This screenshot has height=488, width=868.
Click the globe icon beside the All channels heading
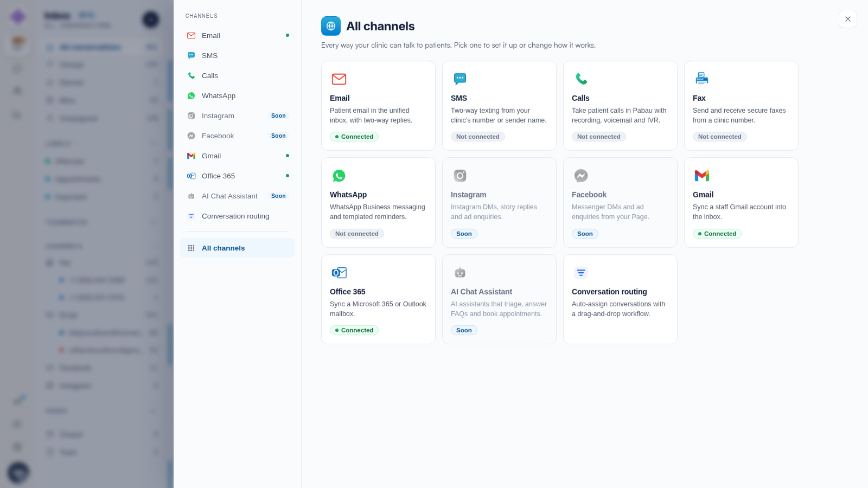331,26
